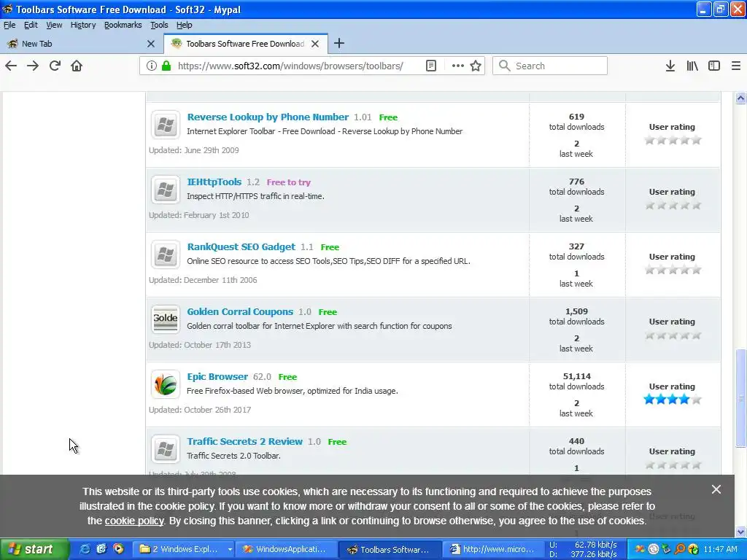Click Epic Browser four-star user rating

672,400
